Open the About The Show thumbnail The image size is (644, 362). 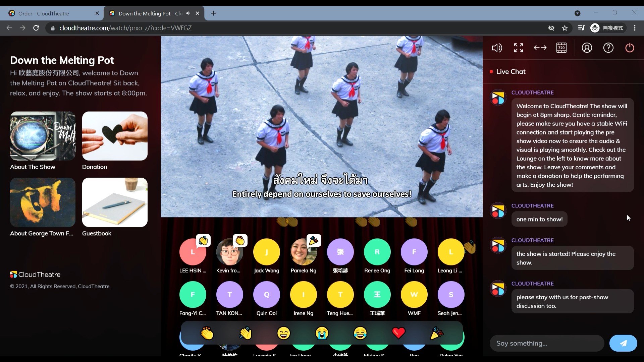pyautogui.click(x=43, y=136)
